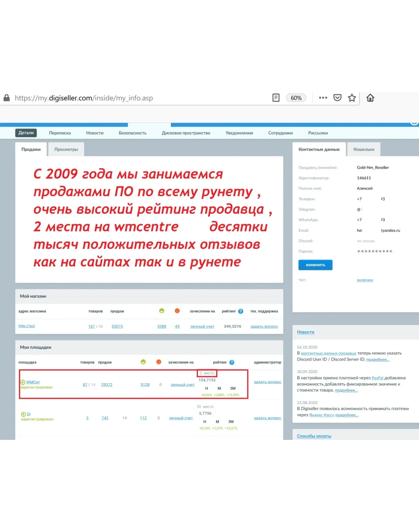419x532 pixels.
Task: Open the Переписка menu item
Action: click(x=60, y=133)
